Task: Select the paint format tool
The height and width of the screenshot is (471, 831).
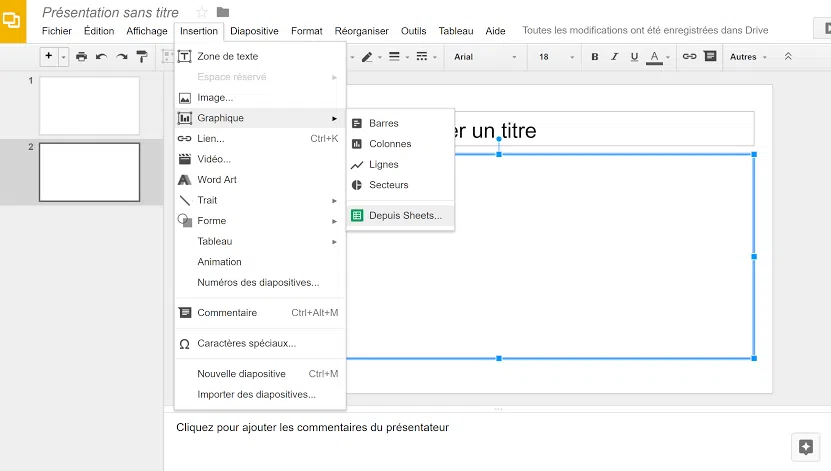Action: coord(142,57)
